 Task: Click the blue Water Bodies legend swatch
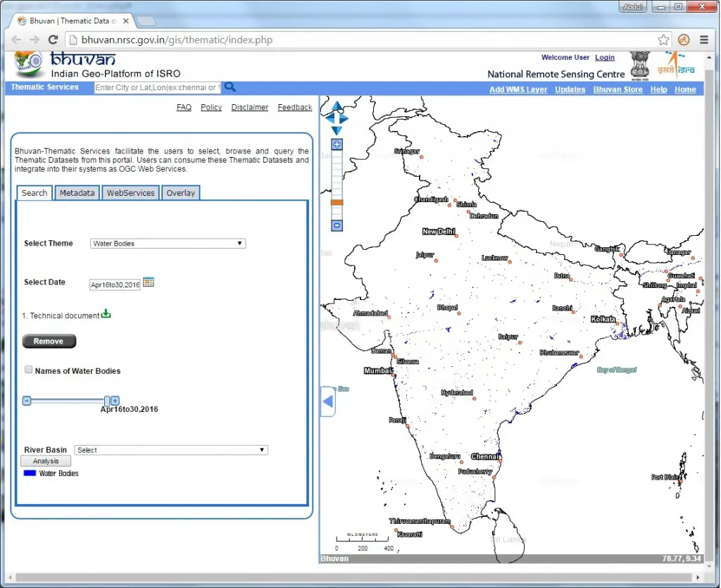click(x=30, y=473)
